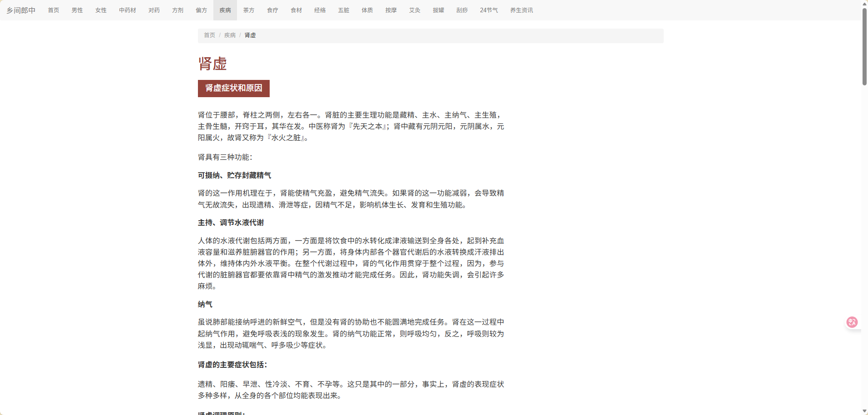Select the 偏方 section

201,10
